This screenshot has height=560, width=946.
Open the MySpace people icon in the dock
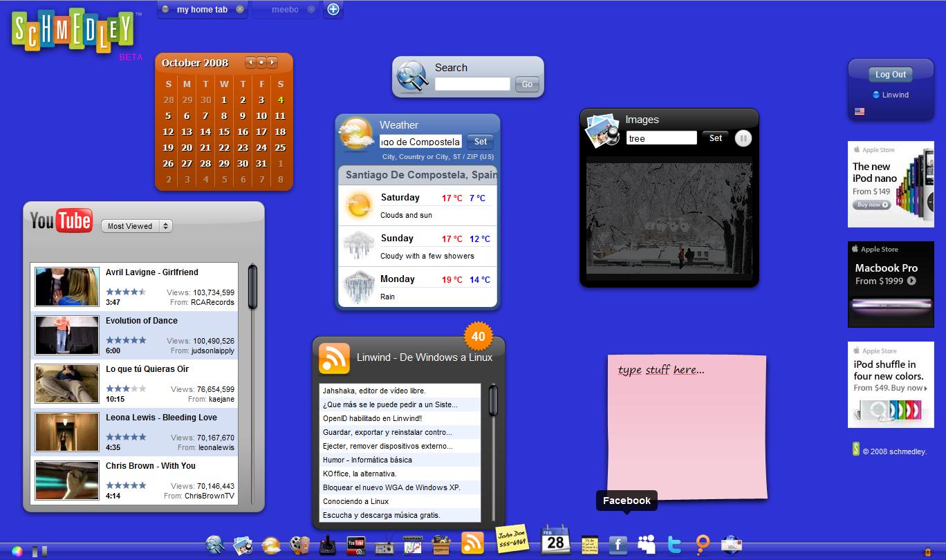647,545
